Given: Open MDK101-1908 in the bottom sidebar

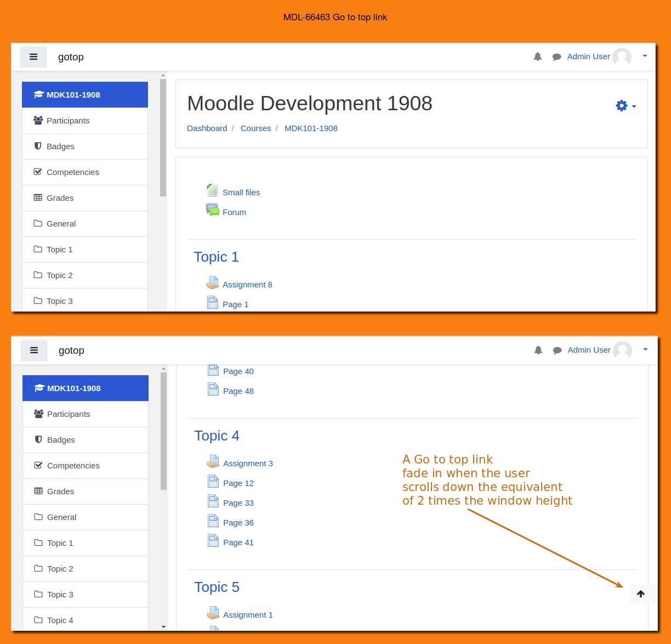Looking at the screenshot, I should [x=86, y=388].
